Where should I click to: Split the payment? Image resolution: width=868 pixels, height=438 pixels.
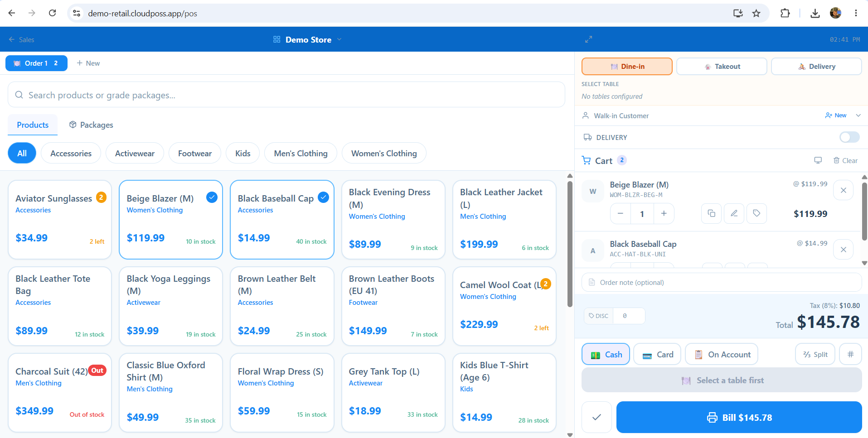click(815, 354)
